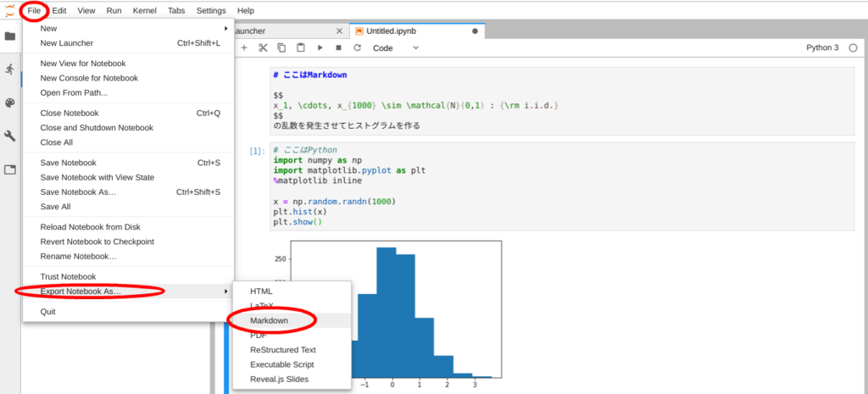Click the [1]: execution count prompt

[x=258, y=151]
